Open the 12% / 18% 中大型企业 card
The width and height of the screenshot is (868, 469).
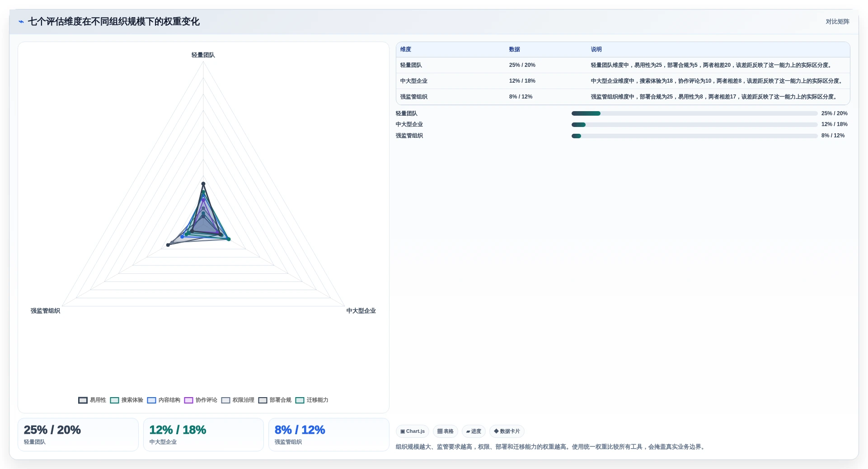[203, 435]
